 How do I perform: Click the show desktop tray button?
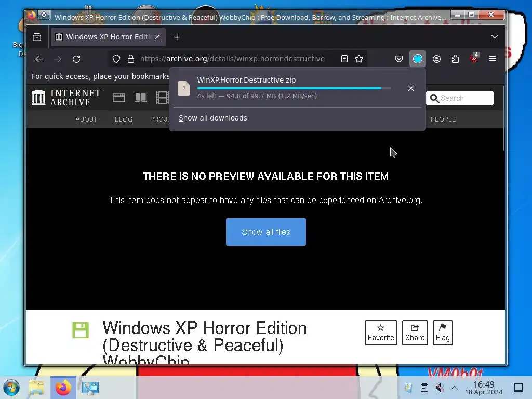tap(519, 388)
